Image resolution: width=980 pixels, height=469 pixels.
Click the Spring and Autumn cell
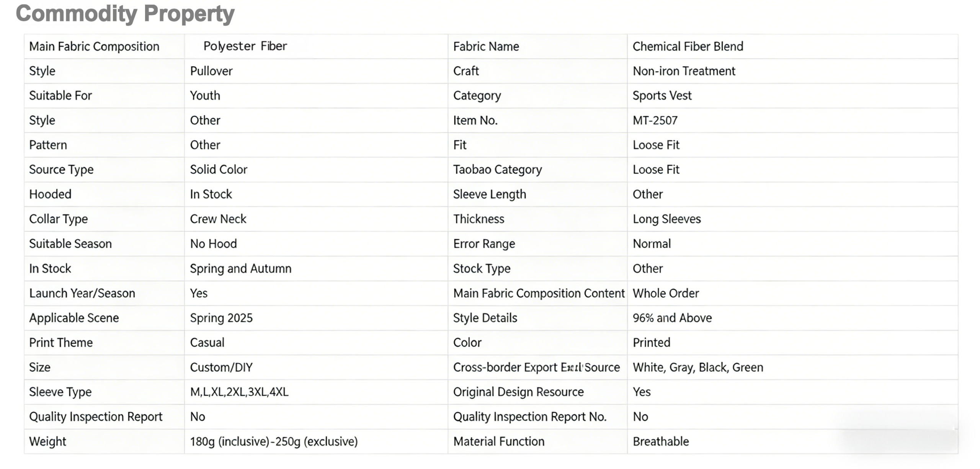pyautogui.click(x=240, y=269)
